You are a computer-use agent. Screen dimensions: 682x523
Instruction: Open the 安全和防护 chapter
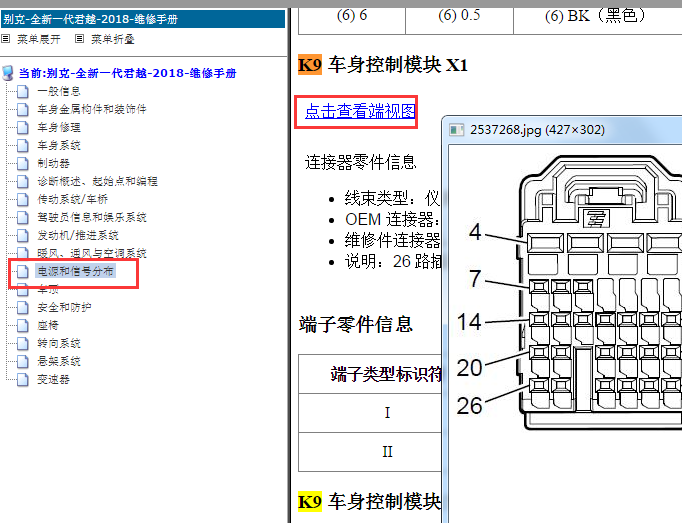pyautogui.click(x=64, y=308)
